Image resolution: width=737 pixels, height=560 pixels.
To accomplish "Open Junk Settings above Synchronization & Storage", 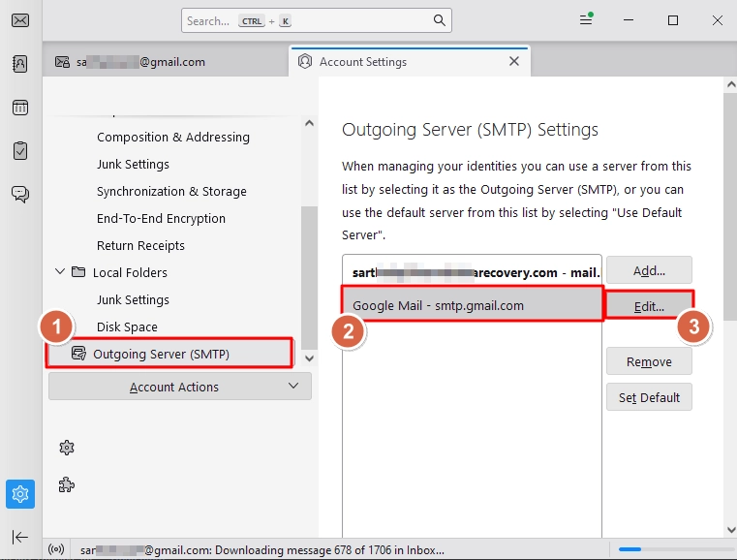I will 133,164.
